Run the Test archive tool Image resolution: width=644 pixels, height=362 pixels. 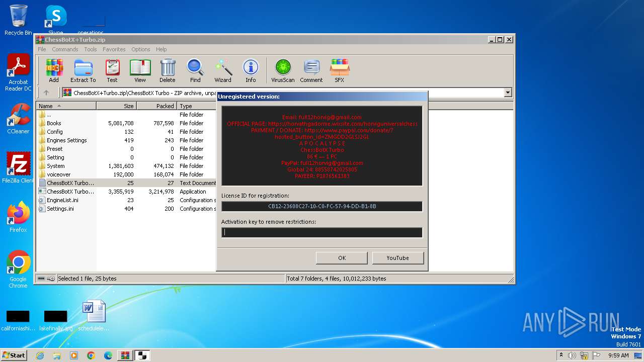coord(112,71)
